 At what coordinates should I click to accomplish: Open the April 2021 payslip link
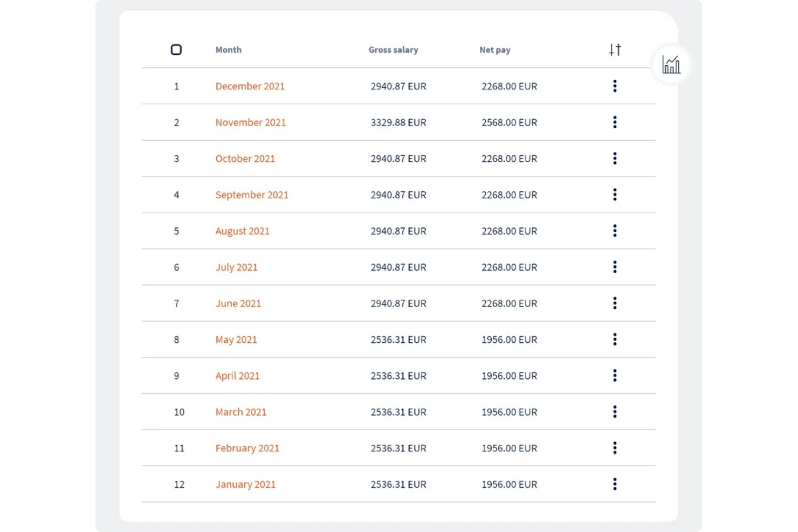237,376
